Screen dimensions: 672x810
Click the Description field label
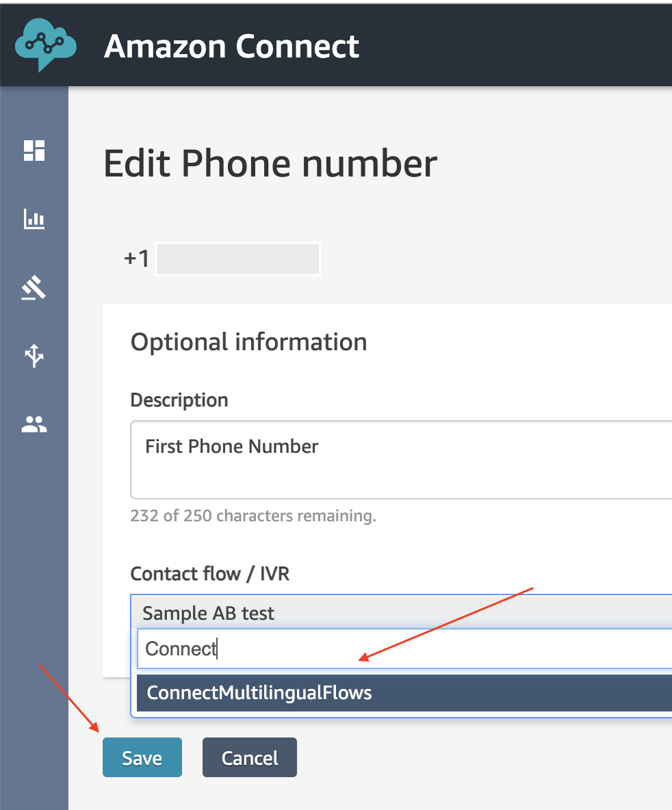click(179, 400)
